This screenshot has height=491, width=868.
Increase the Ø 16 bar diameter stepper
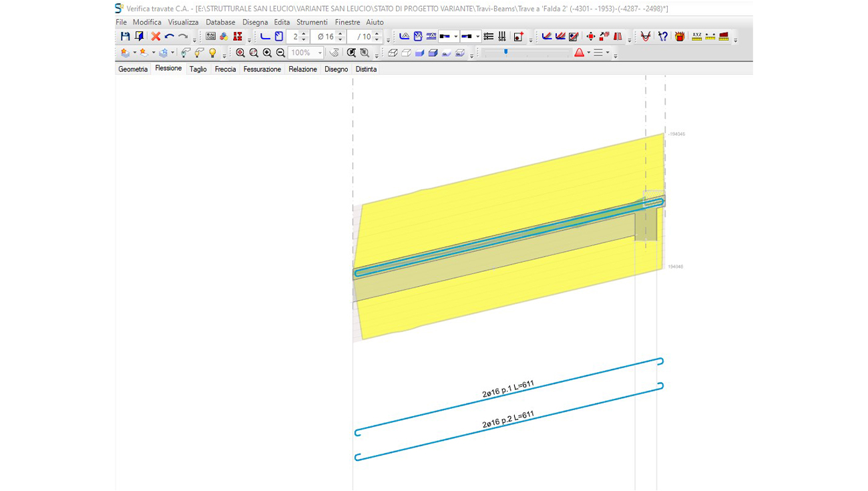[x=340, y=33]
